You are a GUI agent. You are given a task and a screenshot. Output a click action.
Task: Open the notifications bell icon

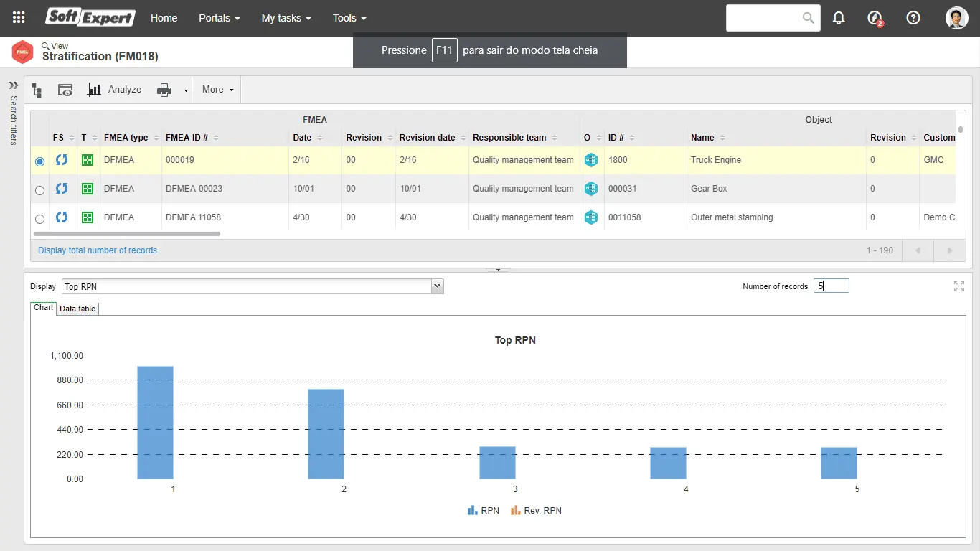[838, 17]
